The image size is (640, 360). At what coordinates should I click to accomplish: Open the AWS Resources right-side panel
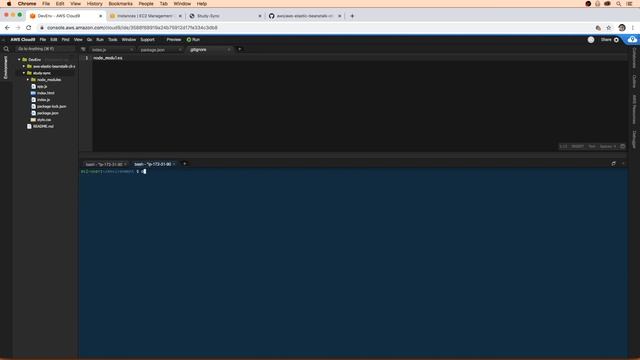click(x=634, y=109)
